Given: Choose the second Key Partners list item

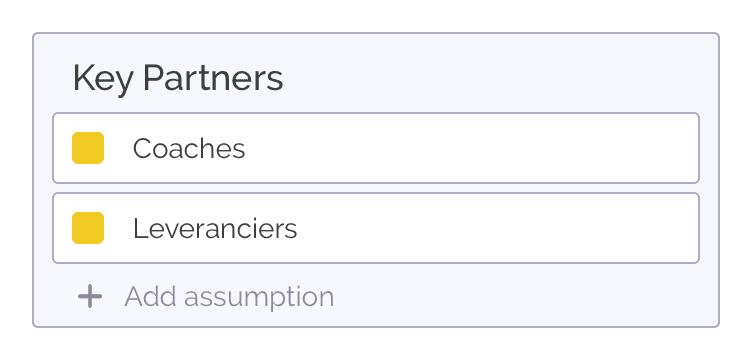Looking at the screenshot, I should pyautogui.click(x=376, y=228).
